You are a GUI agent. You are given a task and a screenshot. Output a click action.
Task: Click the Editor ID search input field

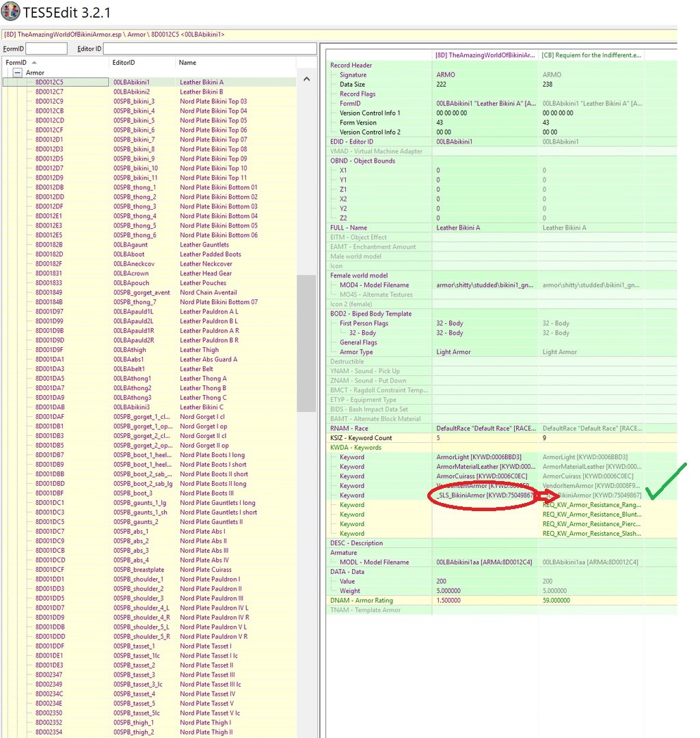[x=209, y=49]
